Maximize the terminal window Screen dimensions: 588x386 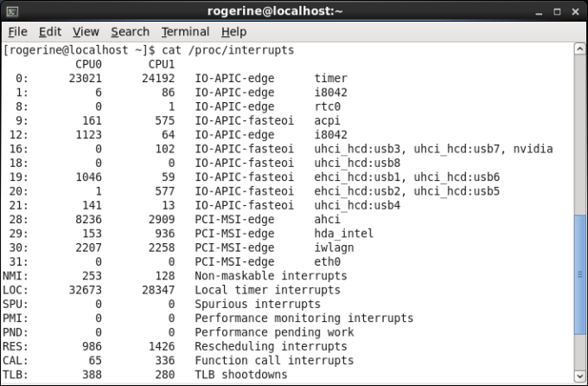pyautogui.click(x=559, y=10)
